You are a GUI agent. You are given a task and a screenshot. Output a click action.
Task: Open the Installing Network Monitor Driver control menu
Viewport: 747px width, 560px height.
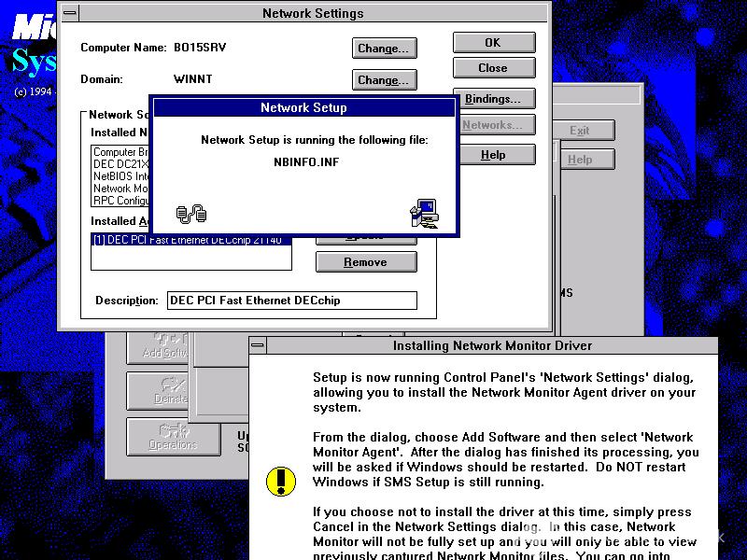pyautogui.click(x=258, y=345)
